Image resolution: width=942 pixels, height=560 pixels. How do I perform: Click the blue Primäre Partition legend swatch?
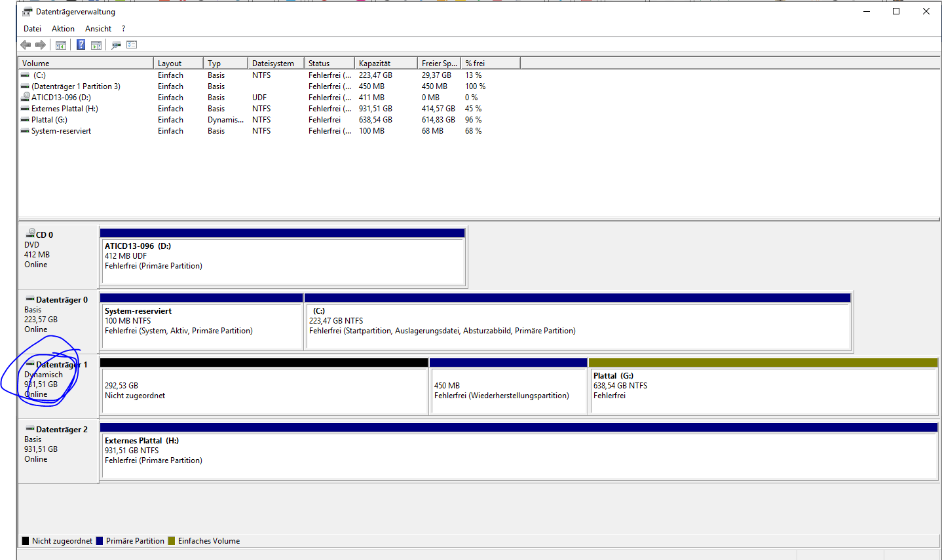point(100,541)
